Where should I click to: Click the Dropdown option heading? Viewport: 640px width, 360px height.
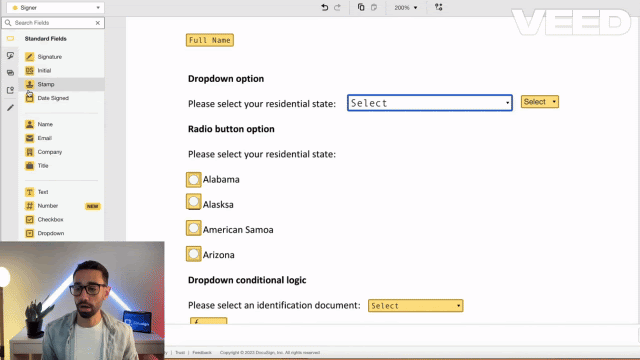[x=226, y=79]
